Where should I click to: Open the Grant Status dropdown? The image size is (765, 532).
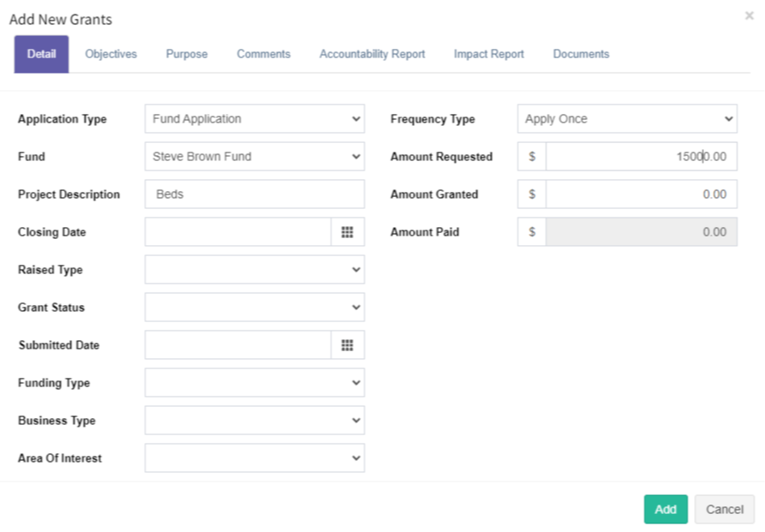click(254, 308)
